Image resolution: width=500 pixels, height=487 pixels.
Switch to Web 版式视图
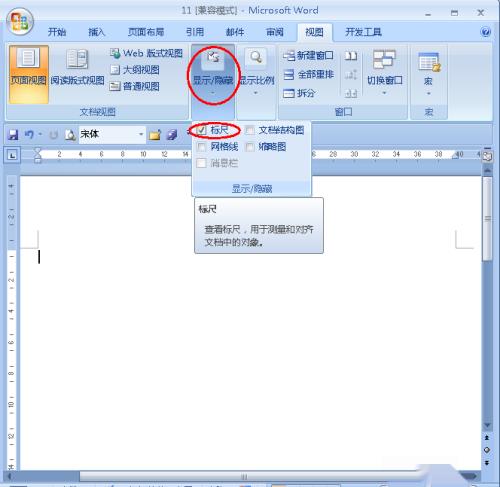146,53
